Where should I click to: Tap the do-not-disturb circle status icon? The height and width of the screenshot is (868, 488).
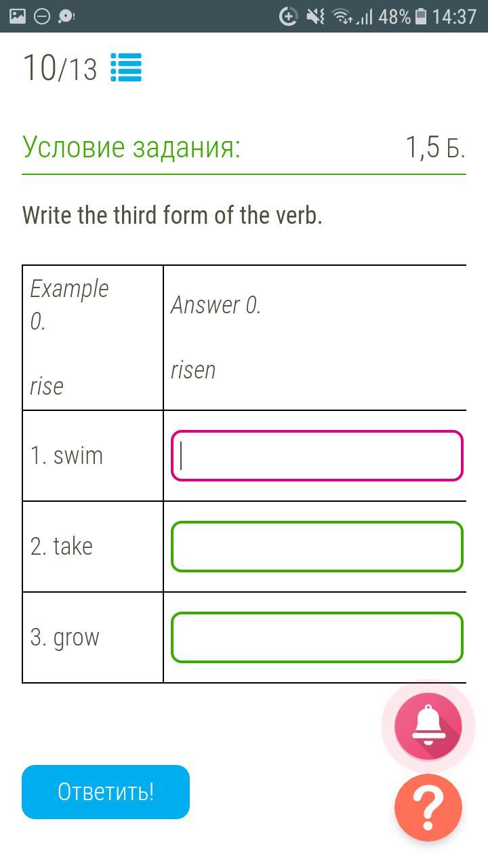42,16
